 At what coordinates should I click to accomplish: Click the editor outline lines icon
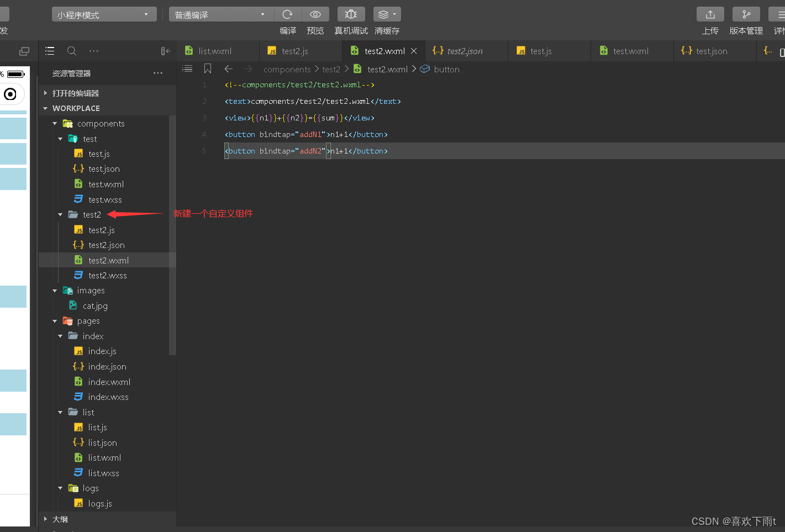click(x=188, y=69)
